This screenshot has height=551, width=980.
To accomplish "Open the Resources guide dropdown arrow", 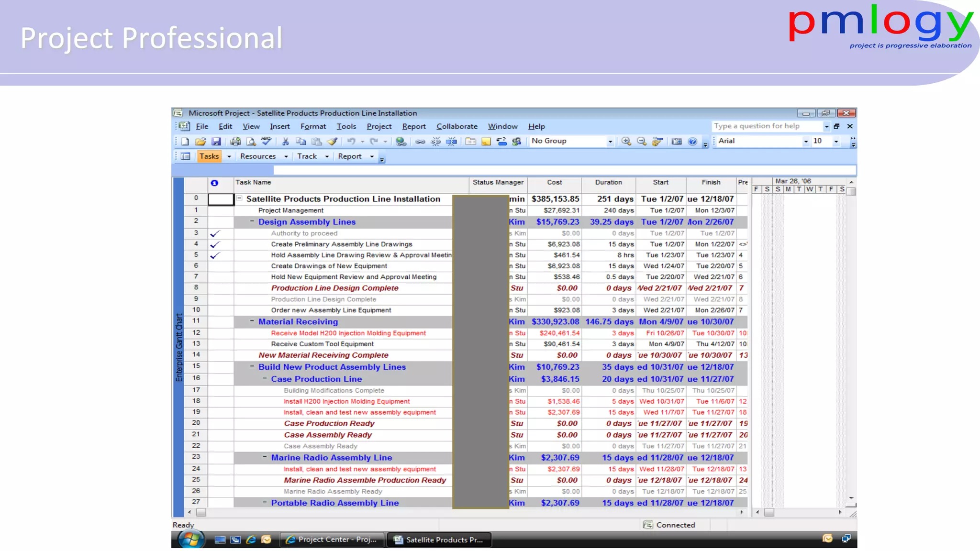I will [286, 157].
